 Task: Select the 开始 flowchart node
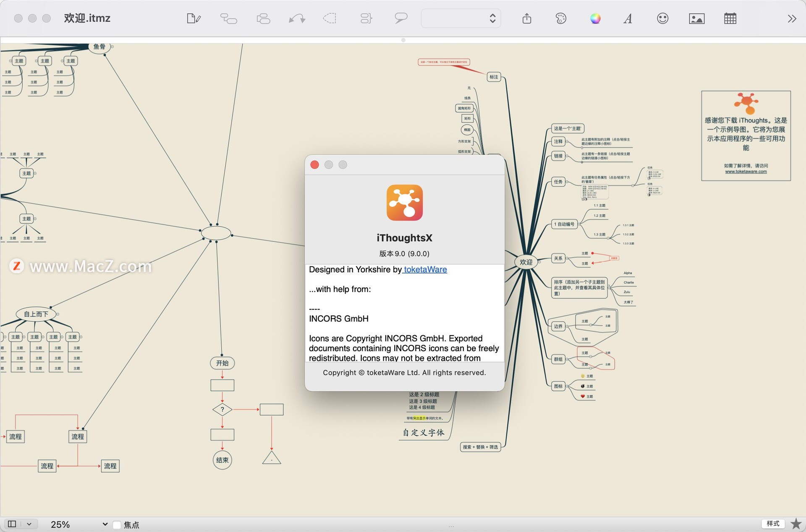[222, 363]
